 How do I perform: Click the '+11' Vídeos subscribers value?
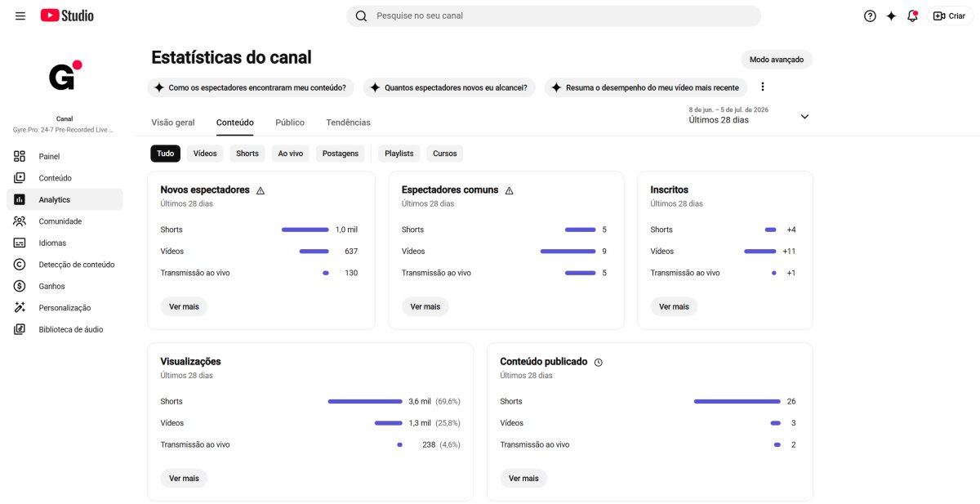click(x=789, y=252)
